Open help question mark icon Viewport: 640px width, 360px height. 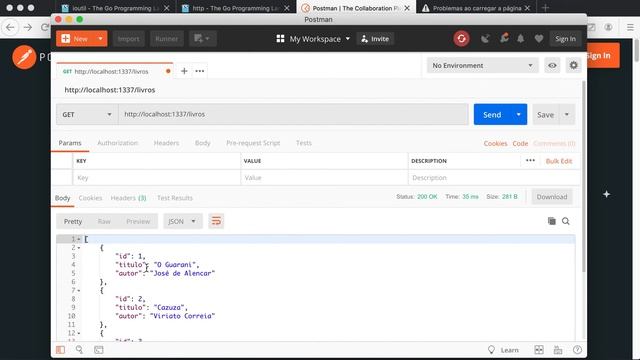tap(577, 350)
